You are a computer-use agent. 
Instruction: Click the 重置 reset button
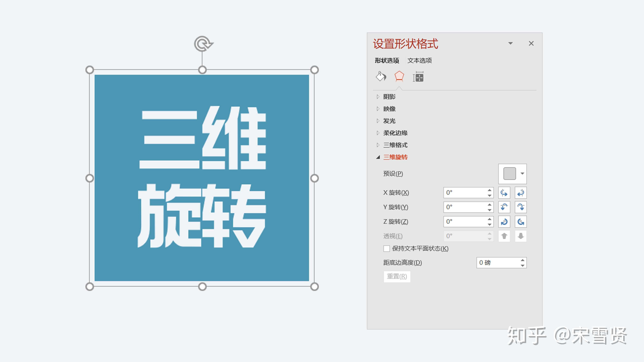tap(397, 277)
